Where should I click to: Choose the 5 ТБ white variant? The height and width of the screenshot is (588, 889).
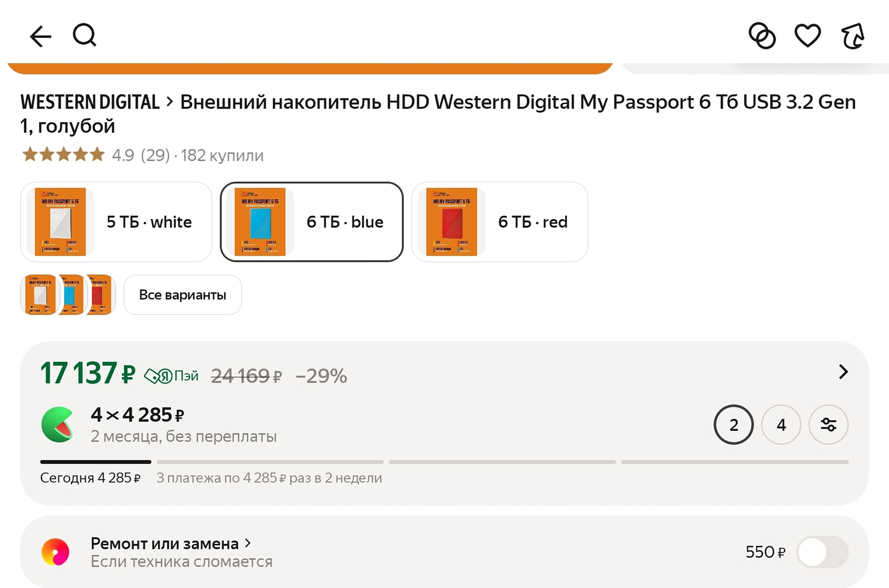point(116,222)
